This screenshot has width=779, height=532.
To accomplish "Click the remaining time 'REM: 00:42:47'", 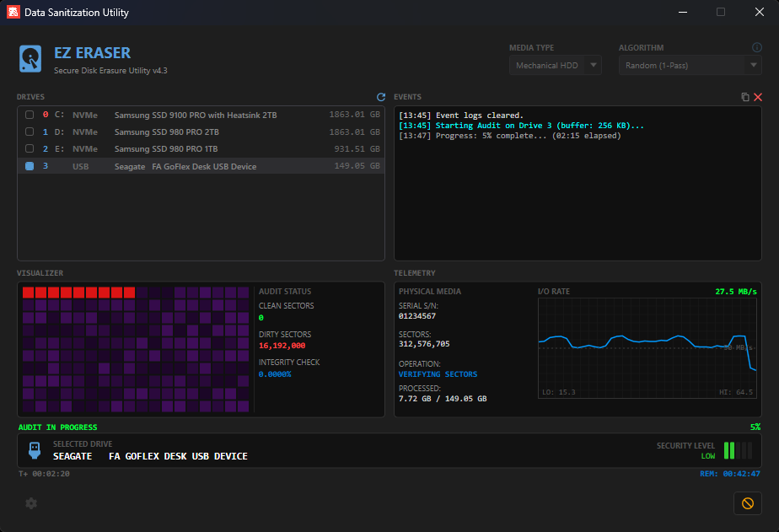I will click(x=730, y=474).
